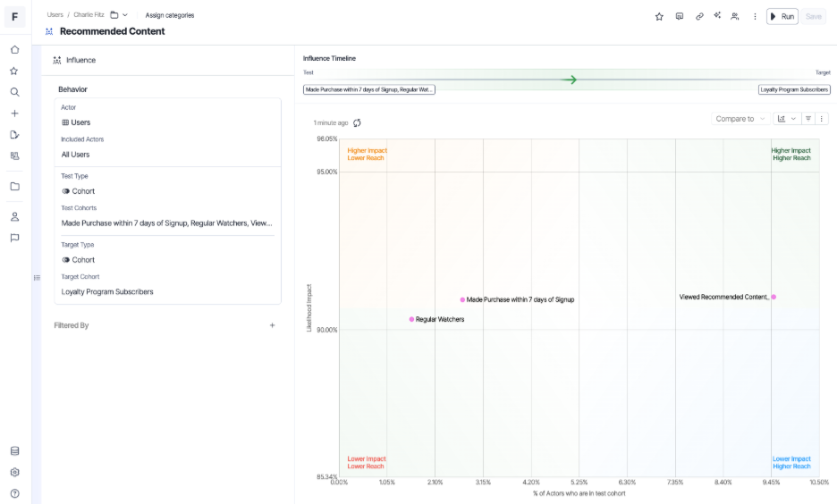Image resolution: width=837 pixels, height=504 pixels.
Task: Edit the Test Cohorts selection field
Action: coord(167,223)
